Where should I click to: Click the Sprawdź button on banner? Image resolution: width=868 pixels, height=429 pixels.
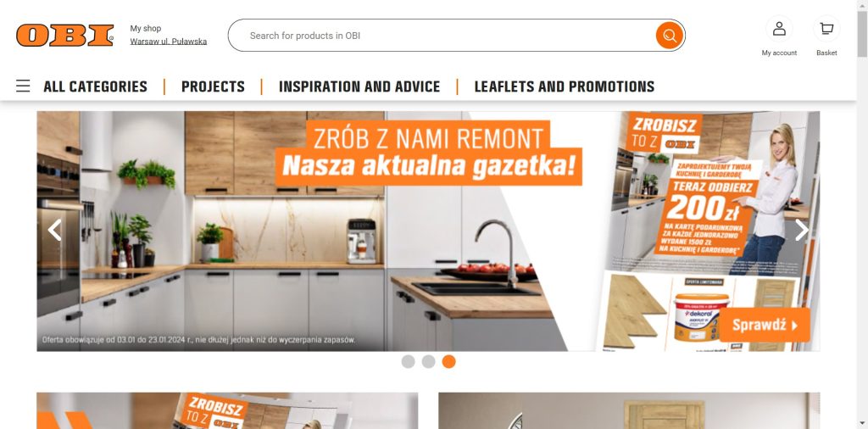765,325
